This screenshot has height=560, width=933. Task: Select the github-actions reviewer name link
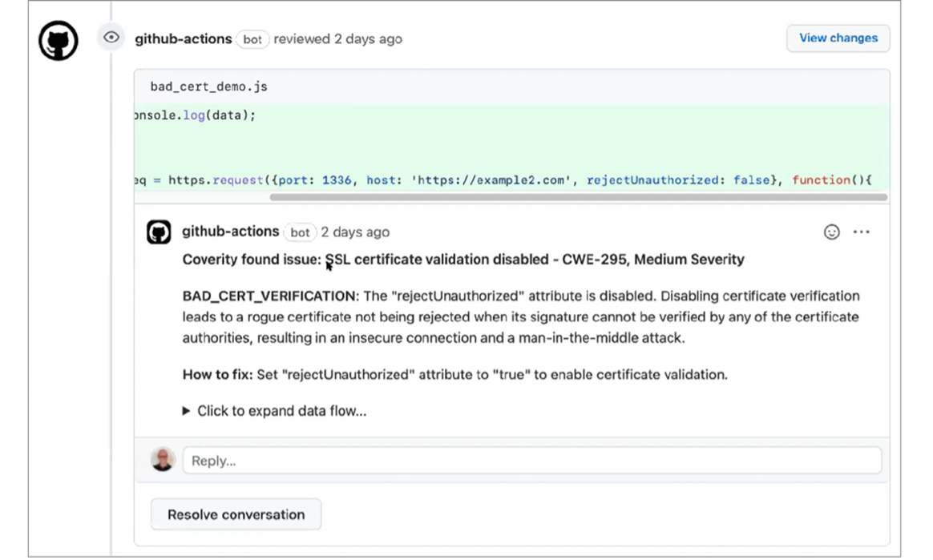click(x=184, y=38)
